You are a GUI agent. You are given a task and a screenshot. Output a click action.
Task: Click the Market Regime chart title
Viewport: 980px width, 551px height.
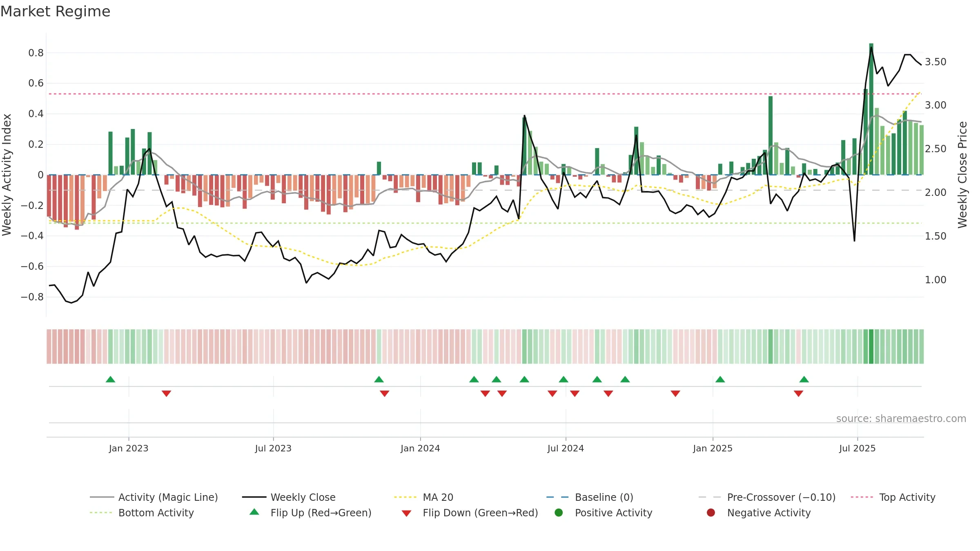pyautogui.click(x=55, y=11)
